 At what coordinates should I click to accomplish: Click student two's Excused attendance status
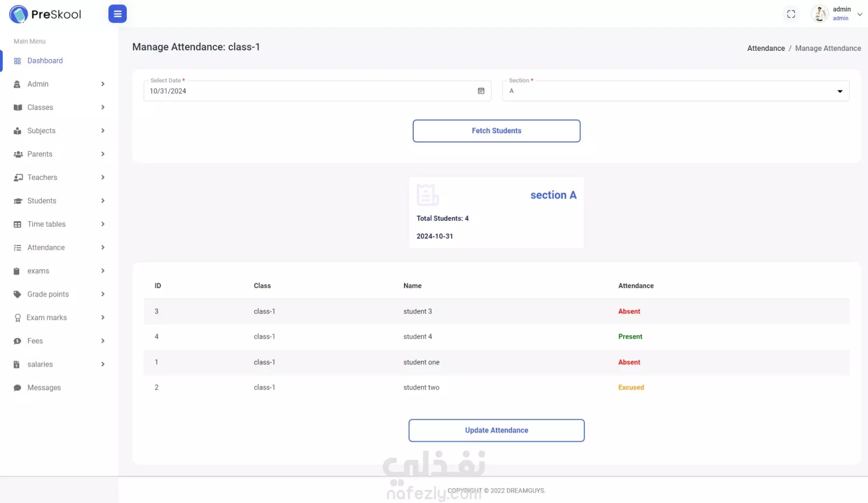[x=631, y=387]
